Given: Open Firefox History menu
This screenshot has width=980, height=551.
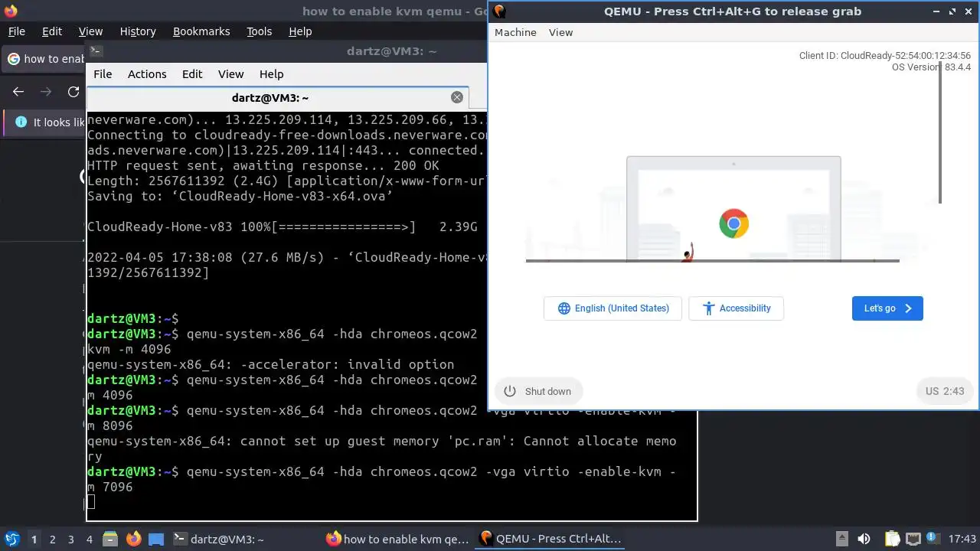Looking at the screenshot, I should click(138, 31).
